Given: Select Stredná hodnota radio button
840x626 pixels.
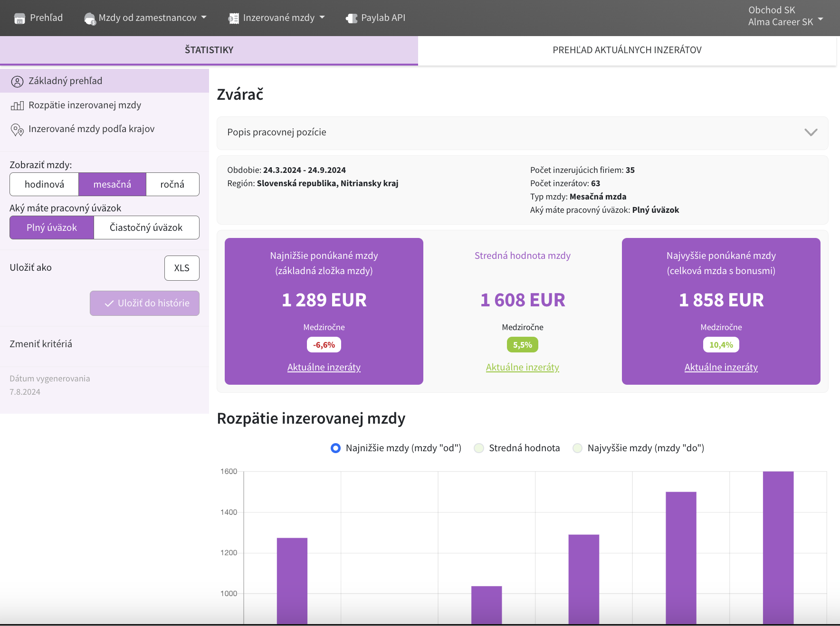Looking at the screenshot, I should [479, 448].
